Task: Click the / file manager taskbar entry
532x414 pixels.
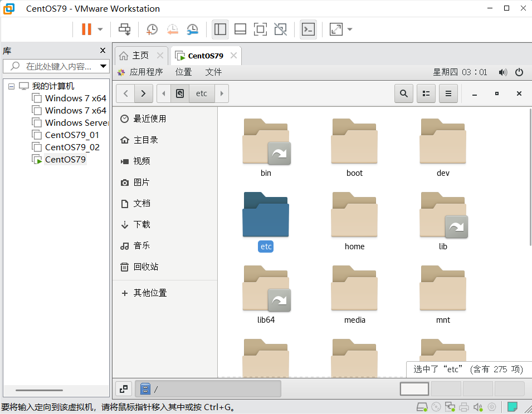Action: pyautogui.click(x=208, y=389)
